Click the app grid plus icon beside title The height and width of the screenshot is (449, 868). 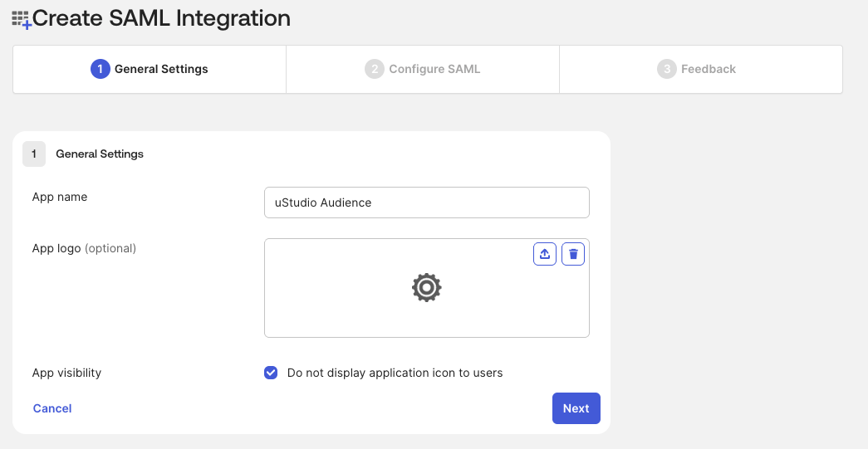pyautogui.click(x=22, y=20)
